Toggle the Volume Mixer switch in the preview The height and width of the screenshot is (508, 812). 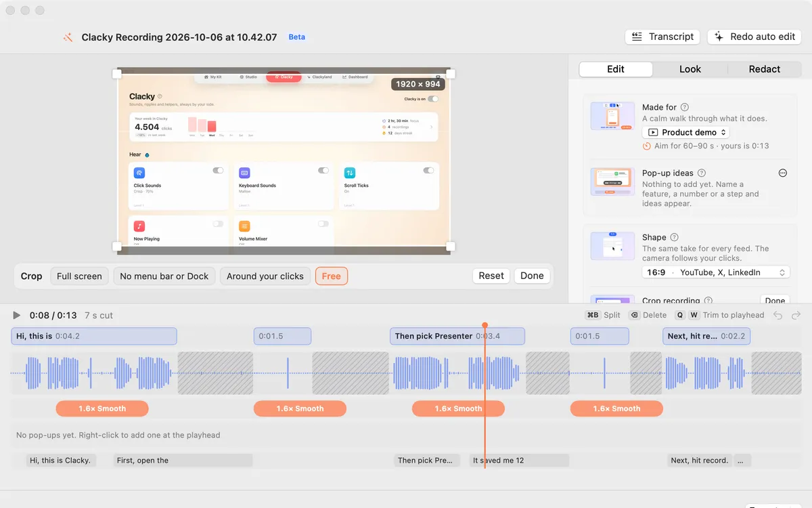(x=323, y=224)
